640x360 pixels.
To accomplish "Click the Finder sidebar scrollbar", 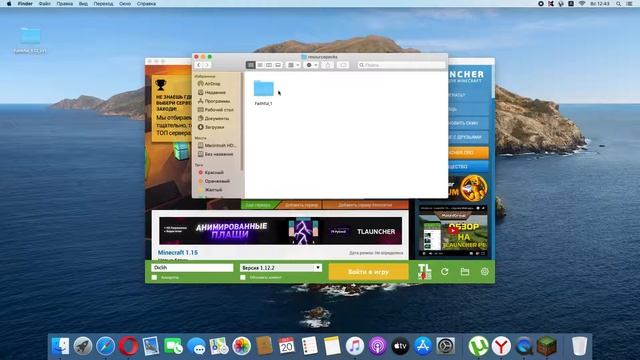I will (242, 122).
